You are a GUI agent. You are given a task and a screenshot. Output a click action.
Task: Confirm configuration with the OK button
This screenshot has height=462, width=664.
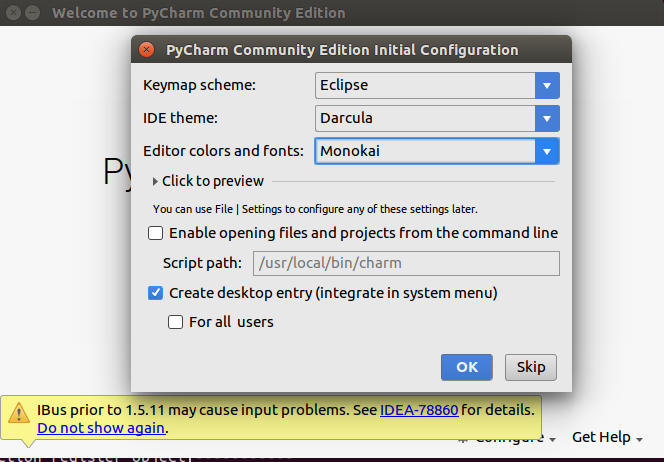(467, 367)
